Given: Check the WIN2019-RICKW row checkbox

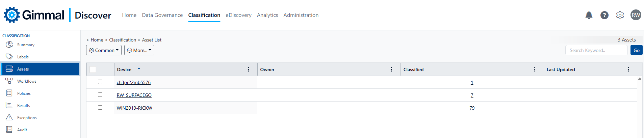Looking at the screenshot, I should click(x=100, y=108).
